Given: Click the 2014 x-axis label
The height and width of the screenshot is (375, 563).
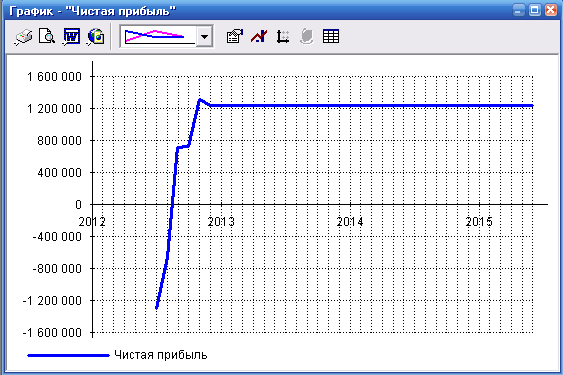Looking at the screenshot, I should pos(350,222).
